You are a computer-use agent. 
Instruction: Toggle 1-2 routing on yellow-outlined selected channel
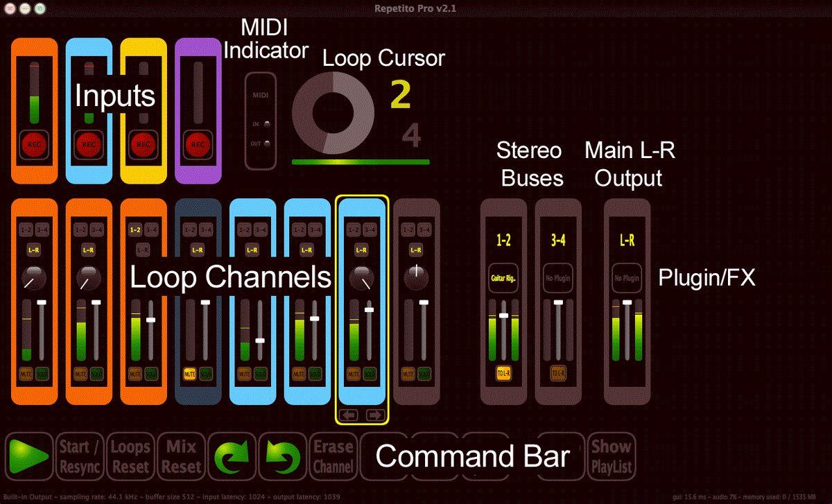(x=353, y=229)
